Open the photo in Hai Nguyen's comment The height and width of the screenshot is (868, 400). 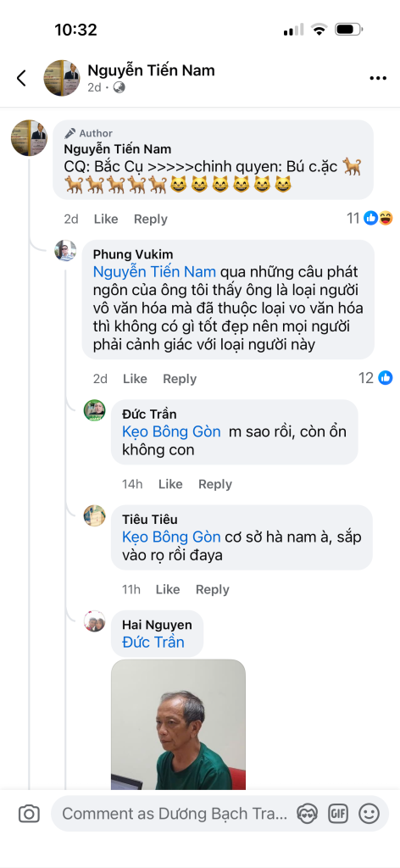pyautogui.click(x=178, y=724)
